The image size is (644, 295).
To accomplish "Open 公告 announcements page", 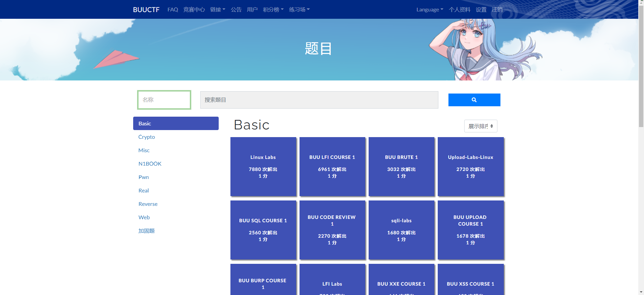I will [x=236, y=10].
